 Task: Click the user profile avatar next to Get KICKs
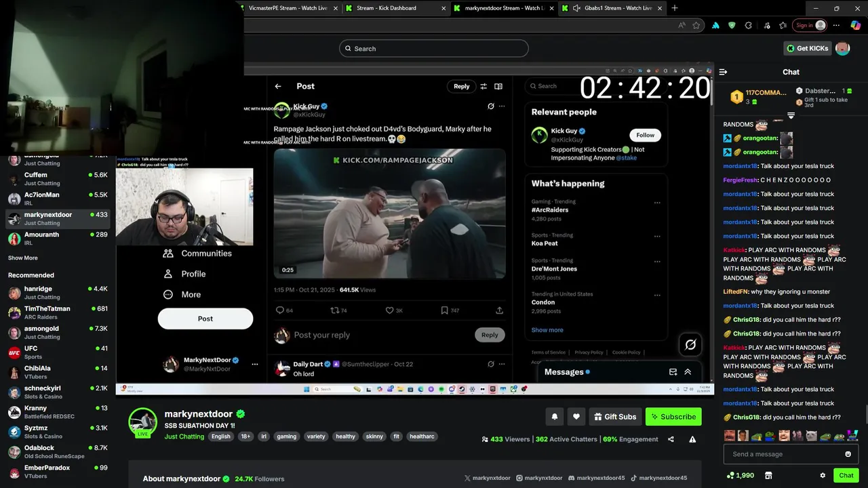tap(842, 48)
